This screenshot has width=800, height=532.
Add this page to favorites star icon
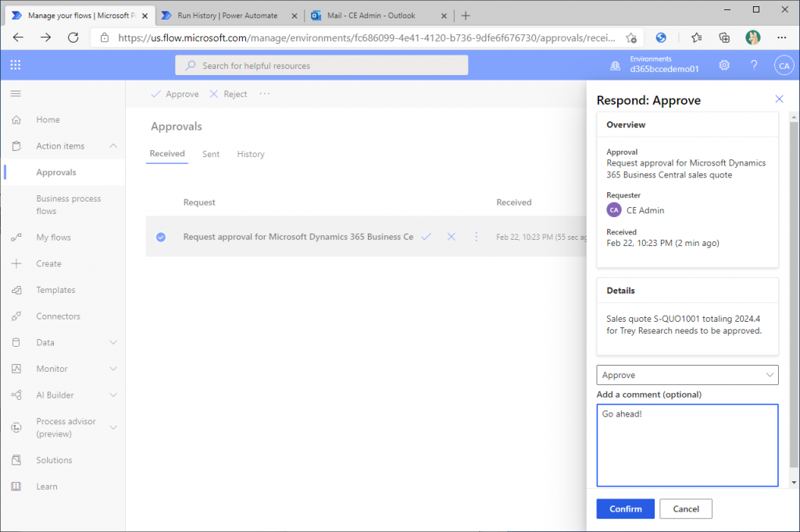(x=631, y=37)
